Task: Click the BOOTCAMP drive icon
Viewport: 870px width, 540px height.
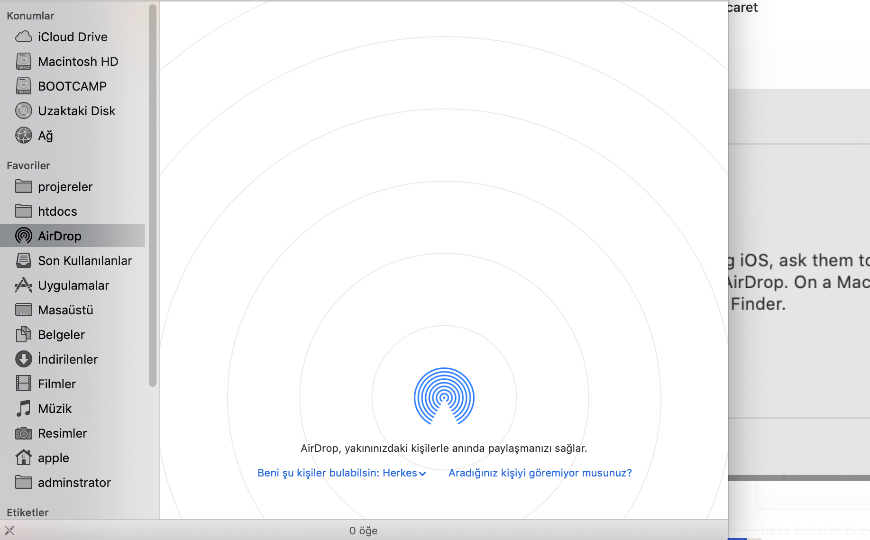Action: pyautogui.click(x=23, y=86)
